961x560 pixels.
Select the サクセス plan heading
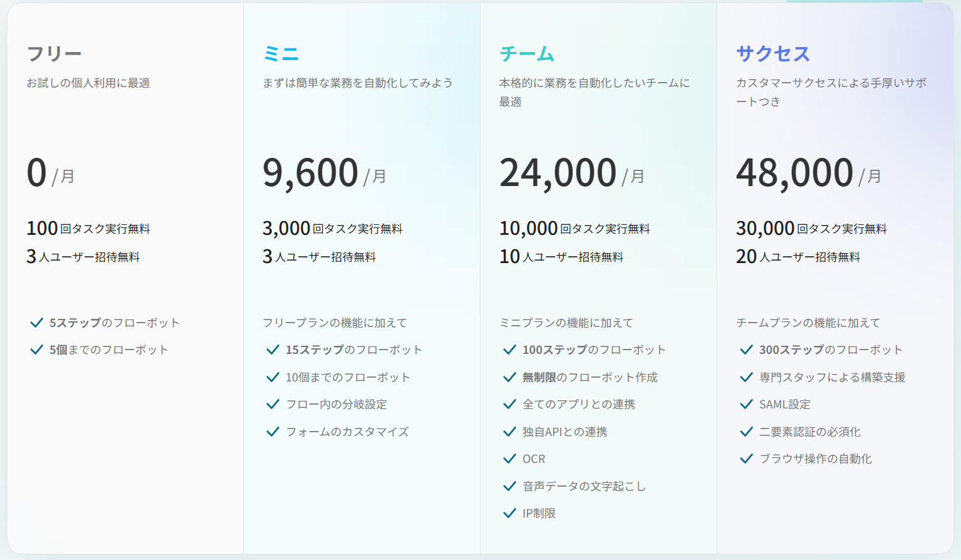point(773,54)
